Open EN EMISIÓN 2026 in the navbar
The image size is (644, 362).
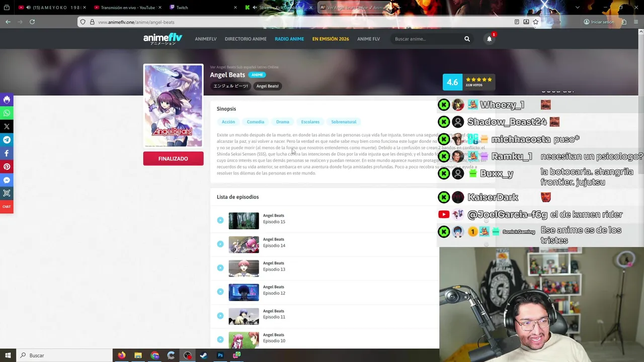click(331, 39)
